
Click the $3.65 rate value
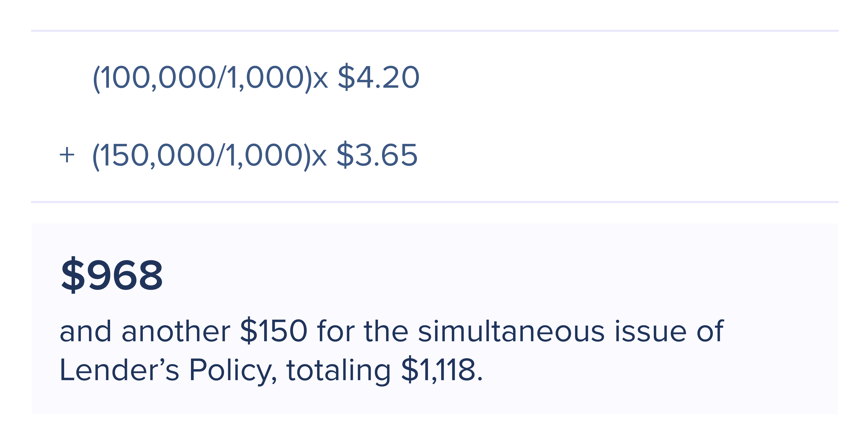[377, 155]
